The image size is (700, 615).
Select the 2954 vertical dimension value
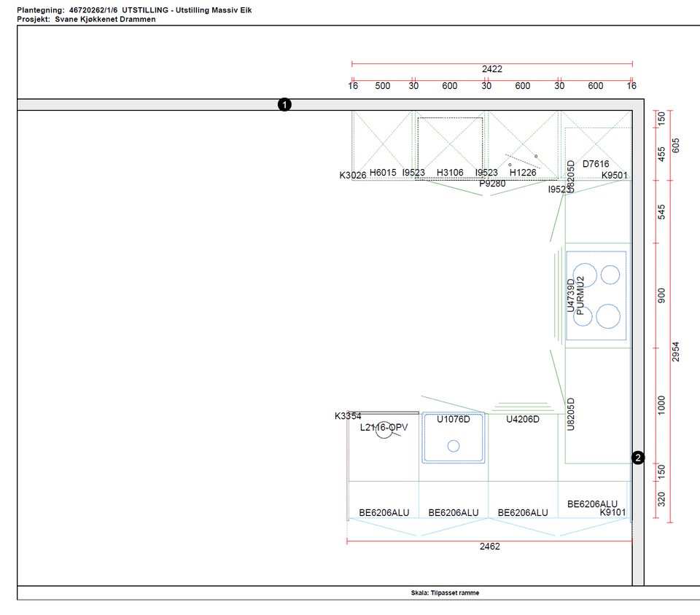tap(675, 352)
